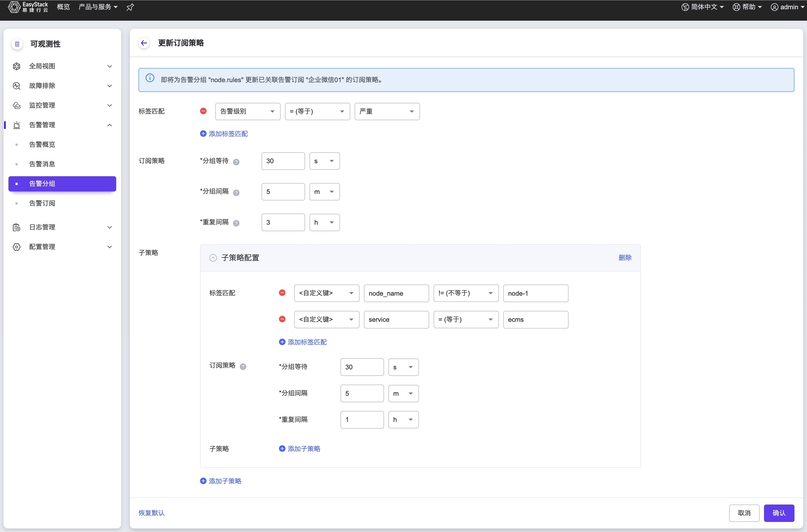The image size is (807, 532).
Task: Open sub-policy 分组间隔 m unit dropdown
Action: click(x=403, y=394)
